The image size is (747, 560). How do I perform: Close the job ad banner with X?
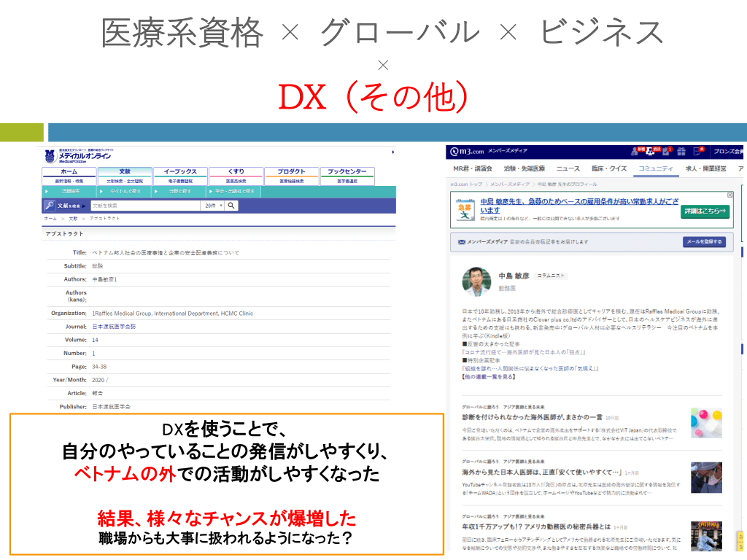[729, 195]
